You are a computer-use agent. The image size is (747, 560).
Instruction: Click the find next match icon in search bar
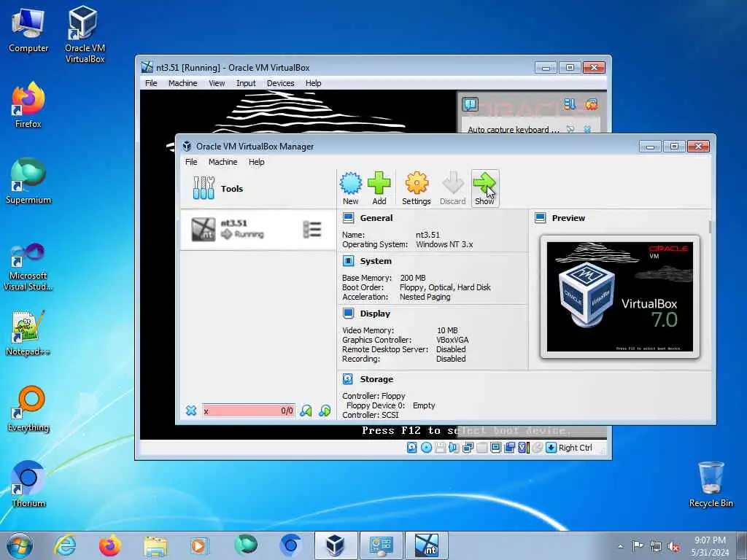(325, 411)
